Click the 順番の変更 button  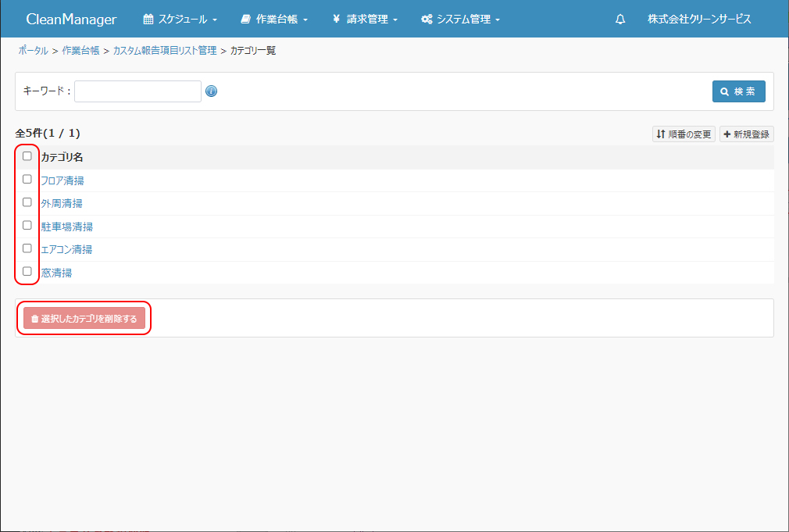(x=684, y=134)
